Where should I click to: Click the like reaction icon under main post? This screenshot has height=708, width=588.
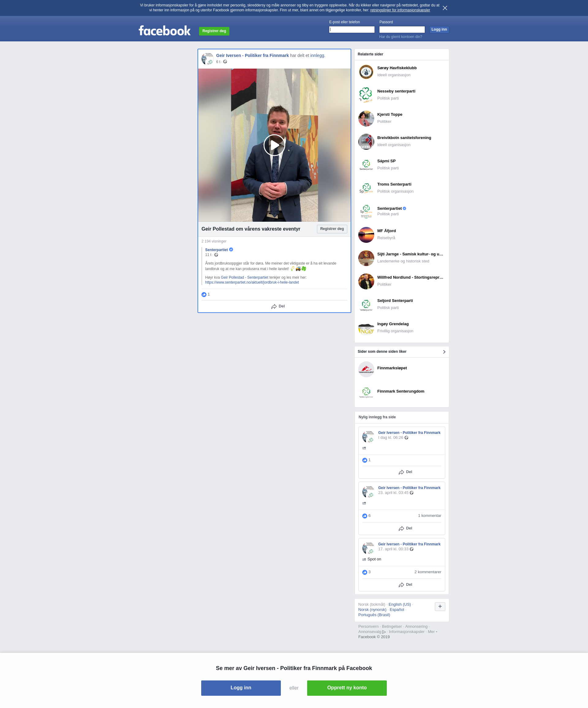pos(204,295)
